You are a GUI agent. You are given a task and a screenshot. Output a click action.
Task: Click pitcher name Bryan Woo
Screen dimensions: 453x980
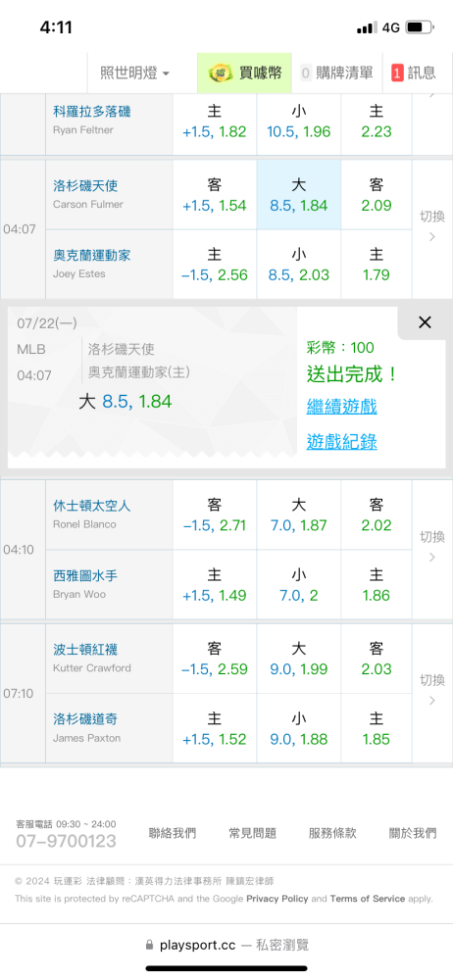click(79, 595)
